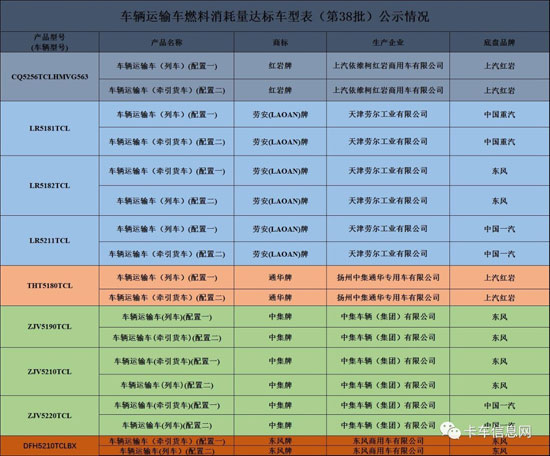Viewport: 550px width, 456px height.
Task: Click the first 扬州中集通华专用车有限公司 cell
Action: pyautogui.click(x=388, y=277)
